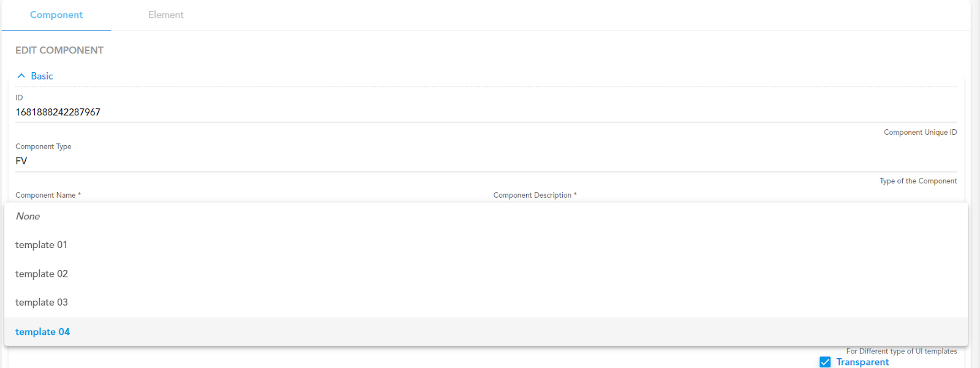Screen dimensions: 980x368
Task: Click the Type of the Component hint
Action: point(918,181)
